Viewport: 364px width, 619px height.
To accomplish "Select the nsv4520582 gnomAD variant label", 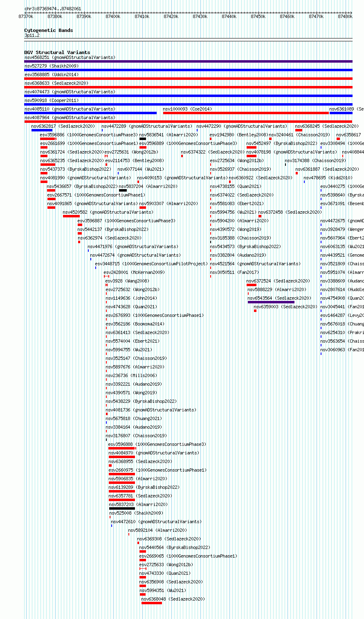I will pyautogui.click(x=108, y=212).
